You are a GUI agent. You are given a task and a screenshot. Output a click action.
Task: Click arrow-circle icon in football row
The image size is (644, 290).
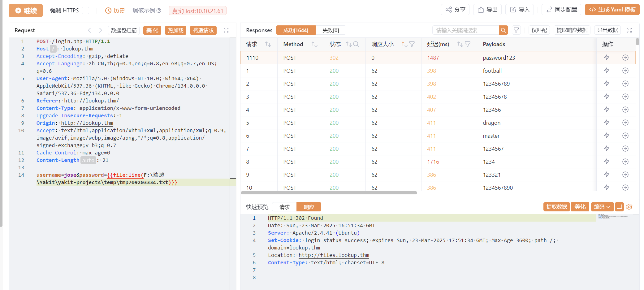tap(625, 71)
